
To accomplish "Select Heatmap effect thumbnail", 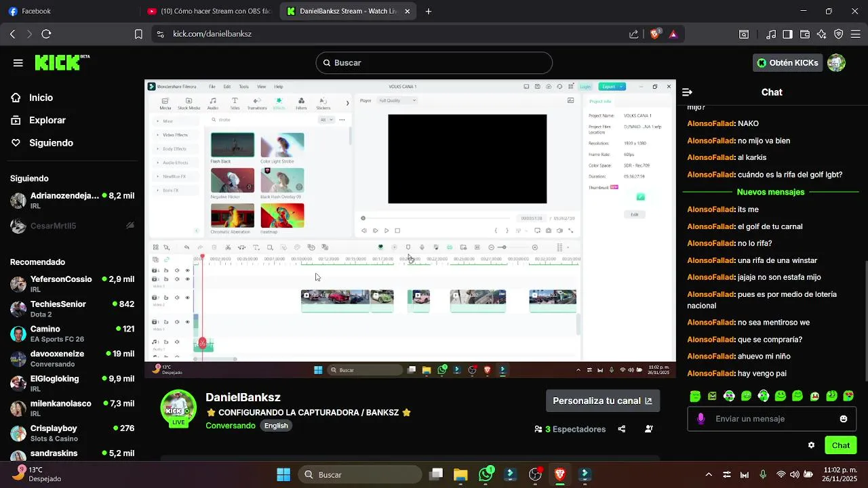I will coord(282,216).
